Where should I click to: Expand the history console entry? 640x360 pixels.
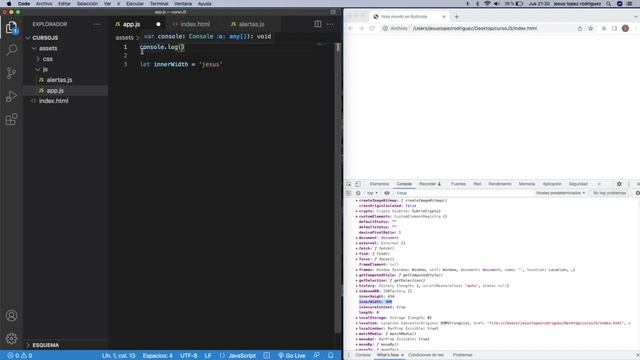pyautogui.click(x=357, y=286)
